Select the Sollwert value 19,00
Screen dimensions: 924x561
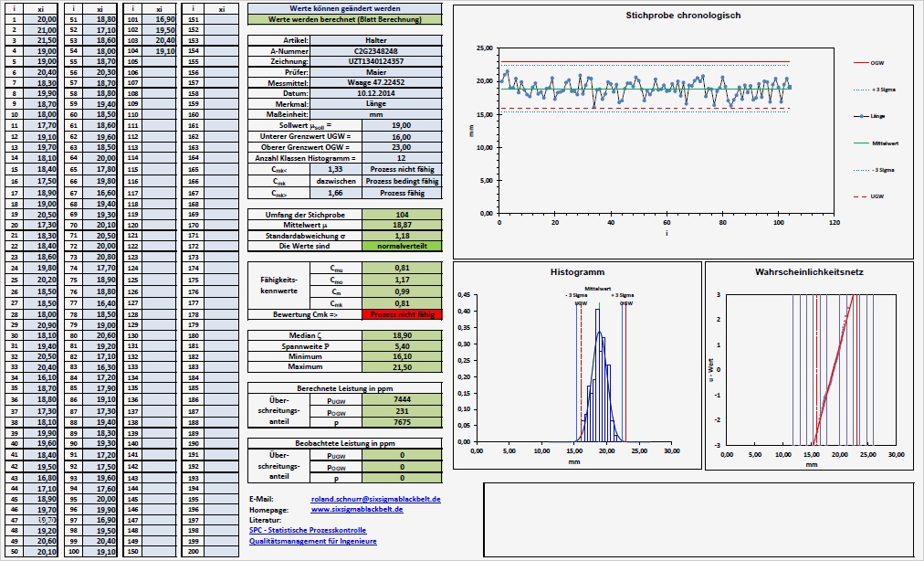tap(402, 126)
